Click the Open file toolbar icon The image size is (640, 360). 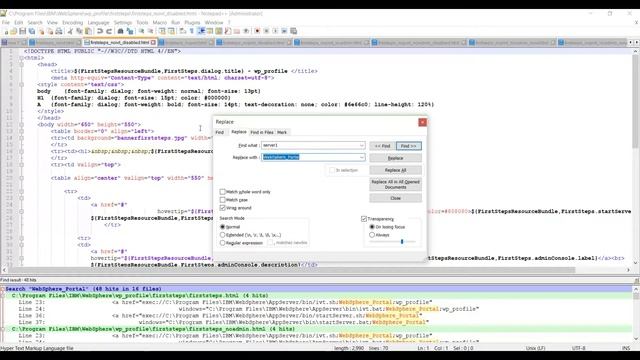tap(13, 31)
